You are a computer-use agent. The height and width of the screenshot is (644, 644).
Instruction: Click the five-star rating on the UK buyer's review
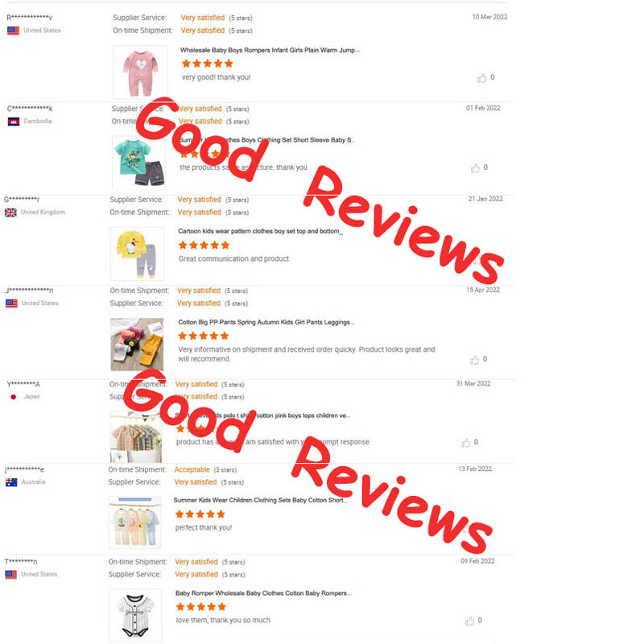coord(204,246)
